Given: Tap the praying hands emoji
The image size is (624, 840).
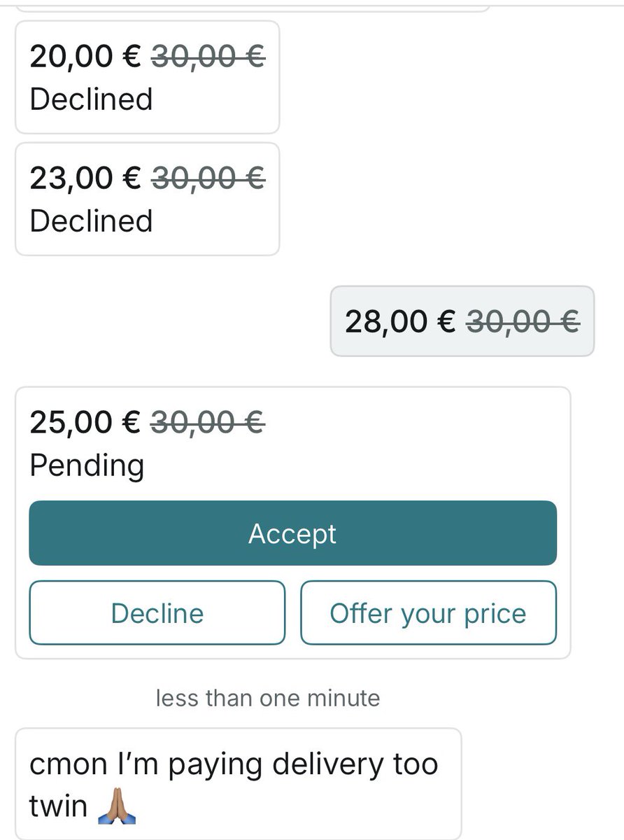Looking at the screenshot, I should 116,806.
